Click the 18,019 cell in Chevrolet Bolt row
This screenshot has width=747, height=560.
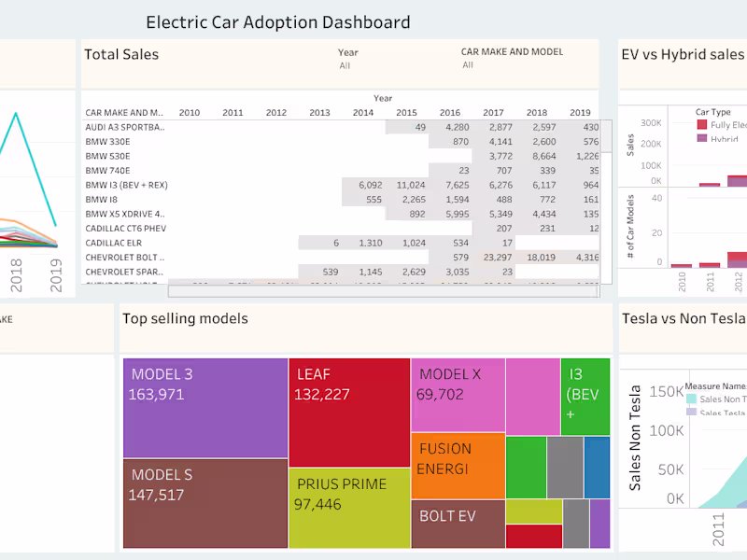pyautogui.click(x=542, y=258)
